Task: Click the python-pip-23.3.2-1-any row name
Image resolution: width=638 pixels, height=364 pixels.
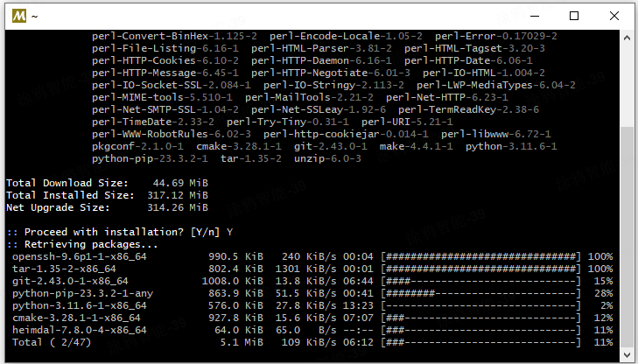Action: pos(82,293)
